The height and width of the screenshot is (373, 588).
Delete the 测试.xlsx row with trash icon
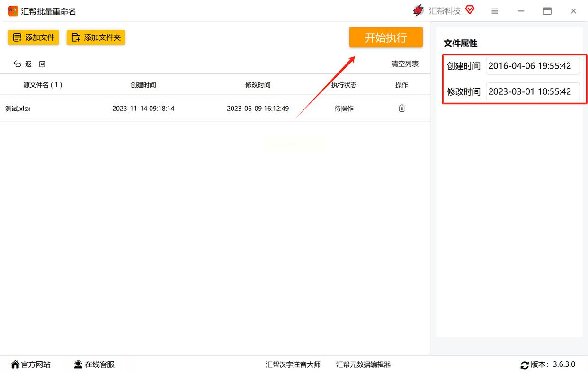401,109
